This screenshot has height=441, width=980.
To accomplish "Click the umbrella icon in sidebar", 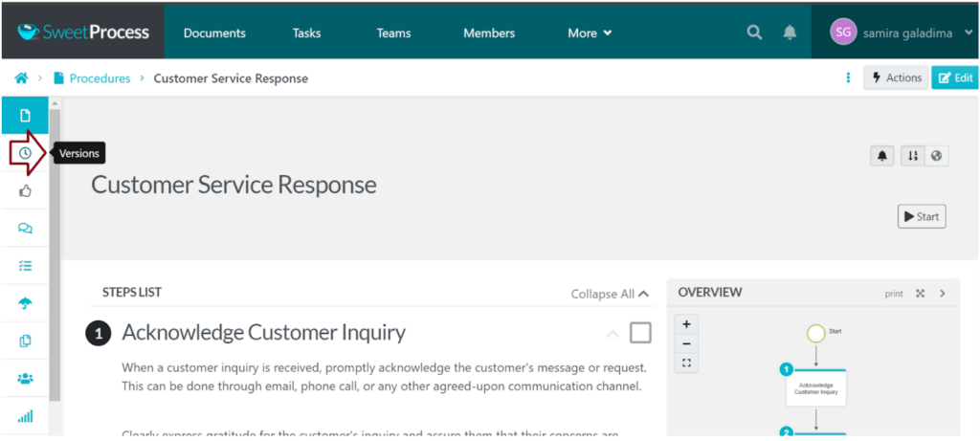I will [x=25, y=303].
